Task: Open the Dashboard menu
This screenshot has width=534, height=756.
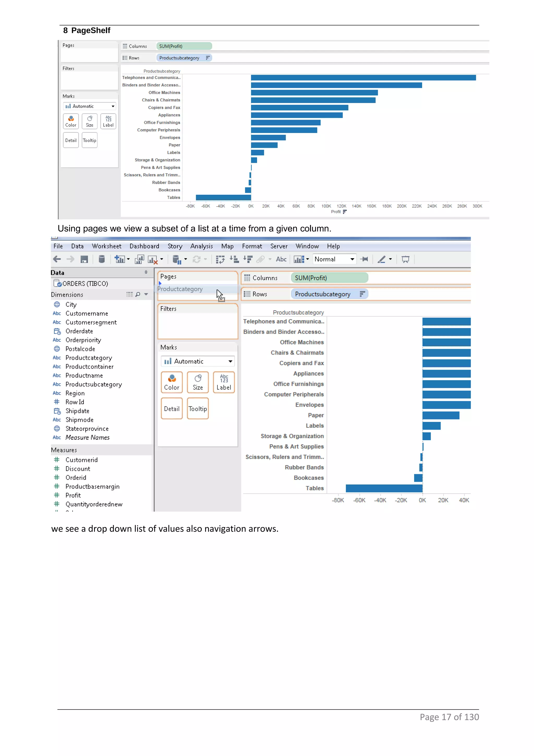Action: click(x=144, y=246)
